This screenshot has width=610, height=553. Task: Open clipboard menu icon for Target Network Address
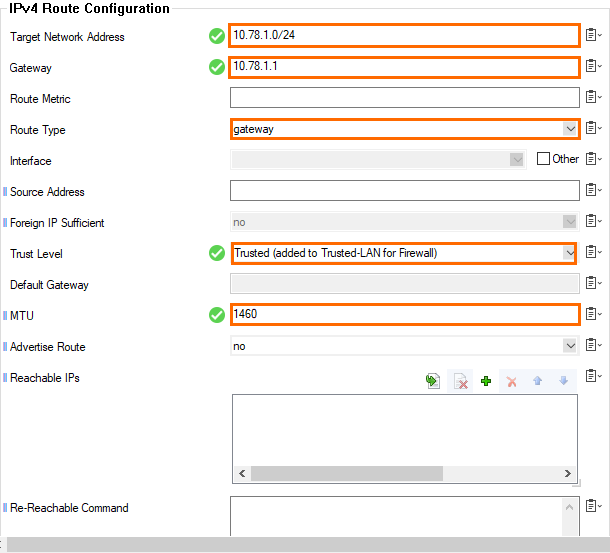[x=593, y=35]
